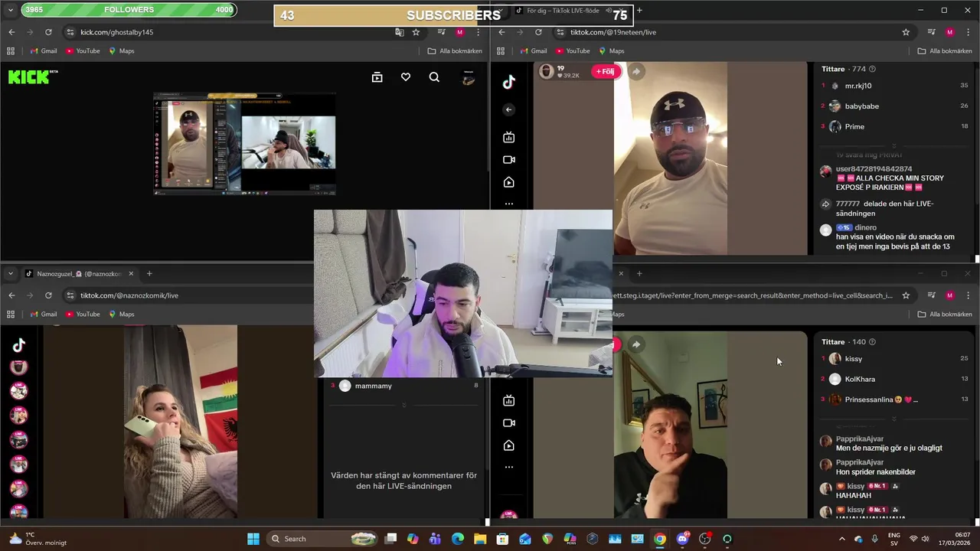980x551 pixels.
Task: Click the TikTok logo in the naznozkomik window
Action: click(x=19, y=345)
